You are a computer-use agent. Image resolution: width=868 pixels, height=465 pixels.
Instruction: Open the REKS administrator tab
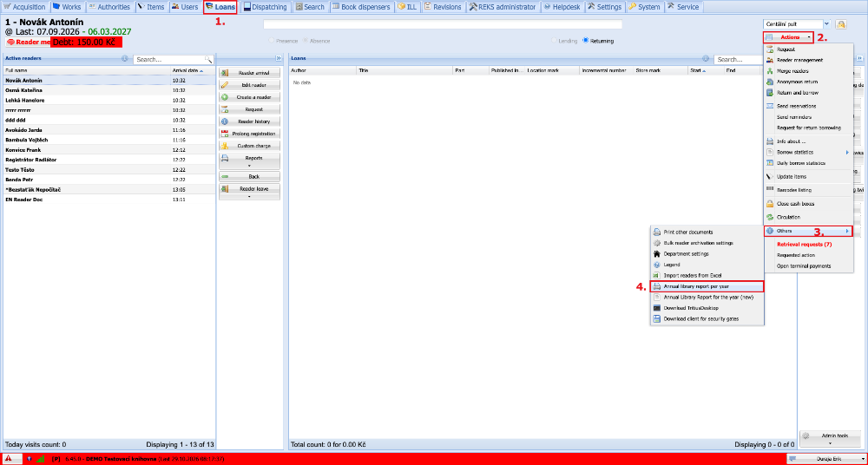pyautogui.click(x=502, y=7)
